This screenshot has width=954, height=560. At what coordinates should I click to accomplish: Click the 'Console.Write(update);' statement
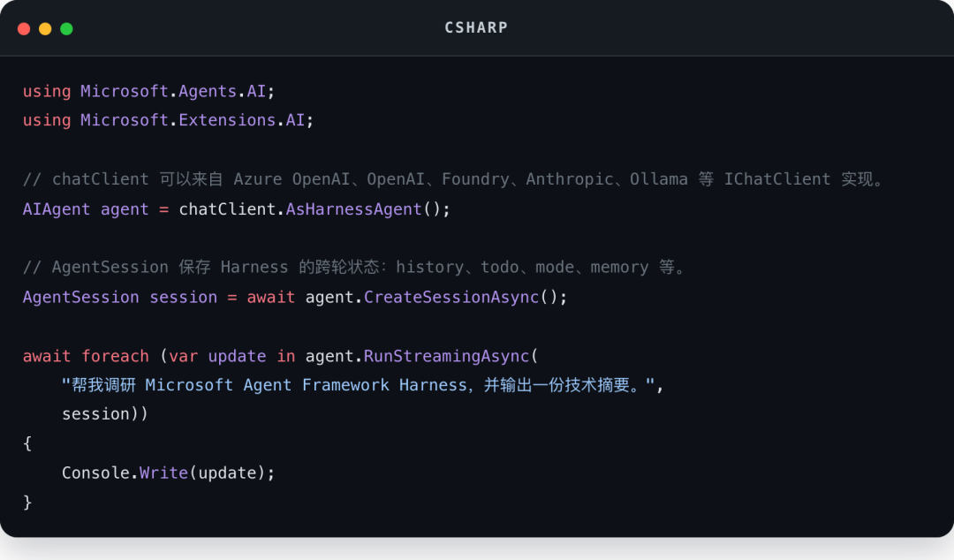(169, 473)
